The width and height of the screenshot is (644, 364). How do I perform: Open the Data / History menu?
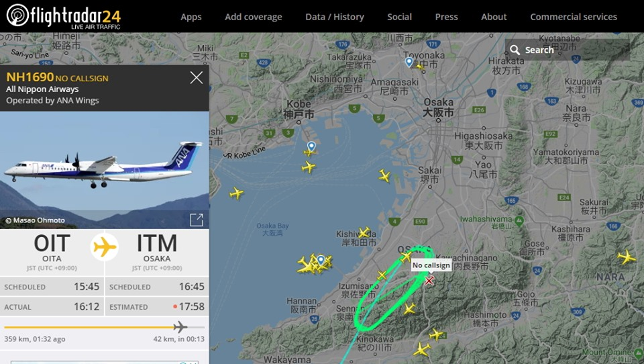335,17
